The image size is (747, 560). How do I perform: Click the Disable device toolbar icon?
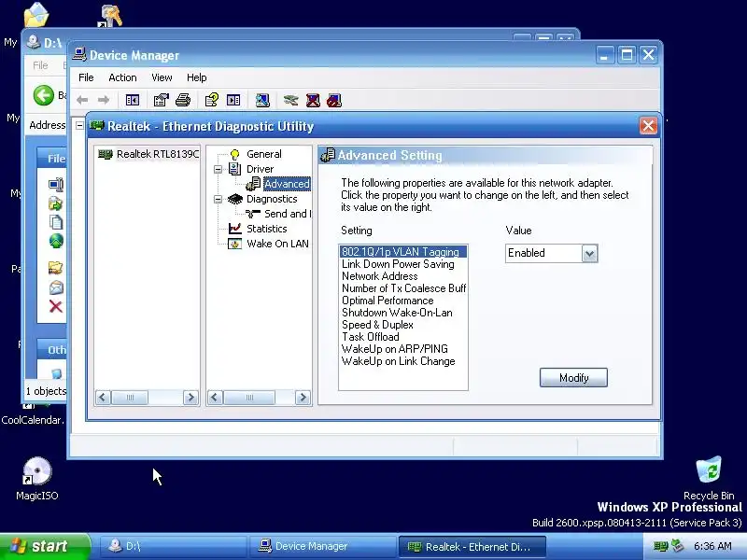tap(334, 100)
